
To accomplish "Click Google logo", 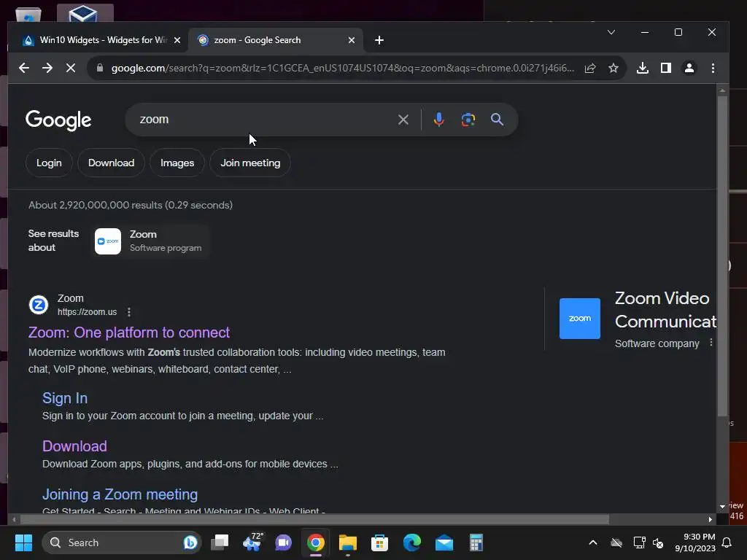I will point(58,120).
